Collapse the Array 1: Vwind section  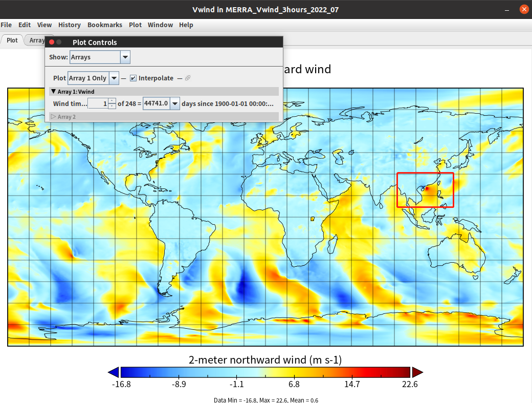coord(53,92)
